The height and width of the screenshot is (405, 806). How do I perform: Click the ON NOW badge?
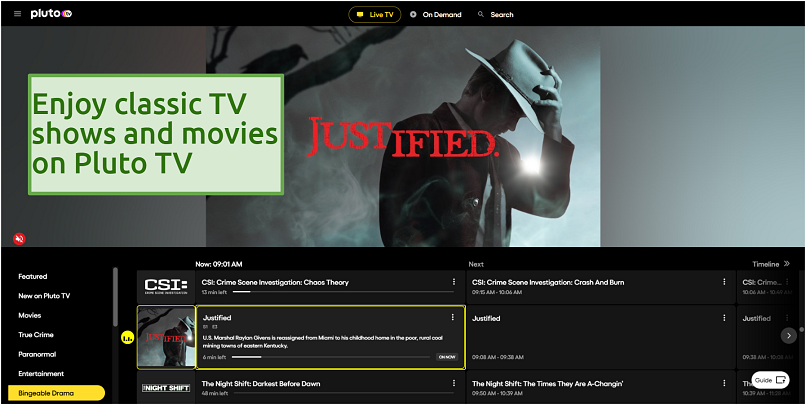coord(447,357)
